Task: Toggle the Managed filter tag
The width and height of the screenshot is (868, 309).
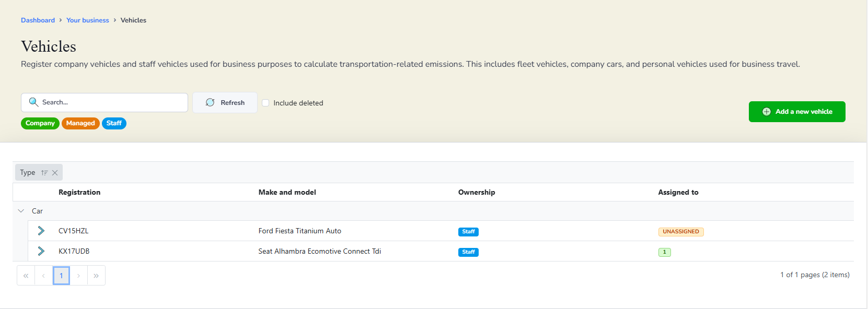Action: pyautogui.click(x=80, y=123)
